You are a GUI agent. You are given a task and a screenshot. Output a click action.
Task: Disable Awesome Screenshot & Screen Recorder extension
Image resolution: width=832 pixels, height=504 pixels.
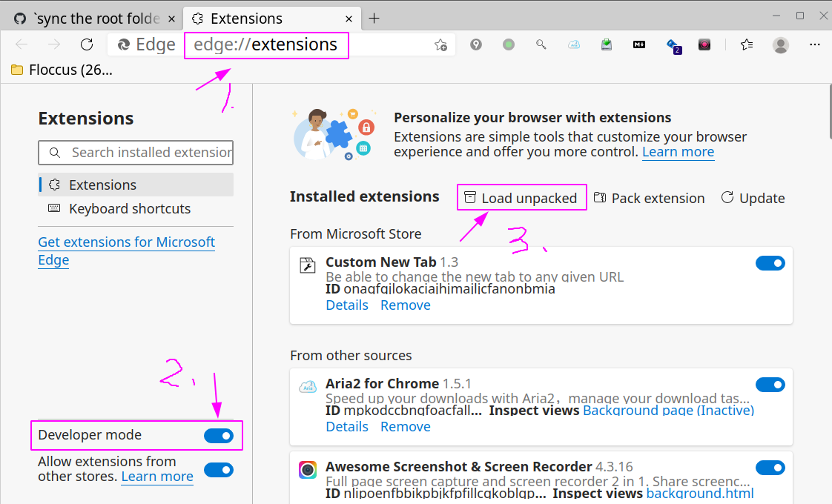[770, 468]
